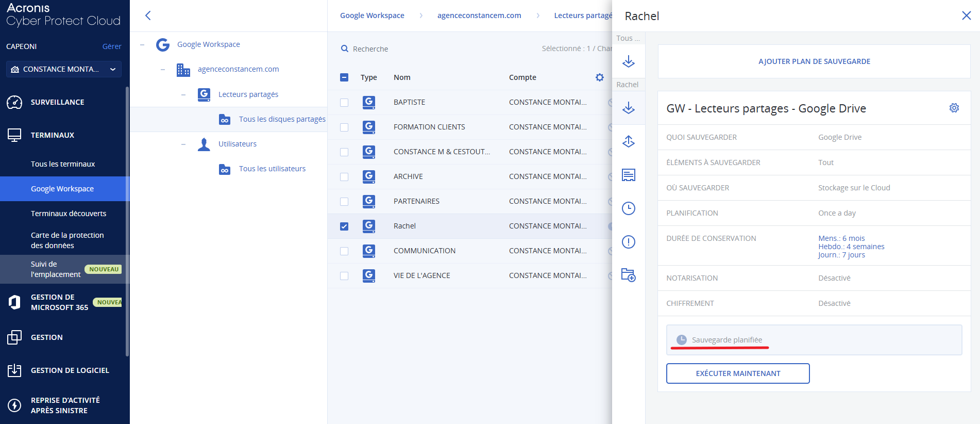Open the Surveillance gauge icon

pos(14,102)
